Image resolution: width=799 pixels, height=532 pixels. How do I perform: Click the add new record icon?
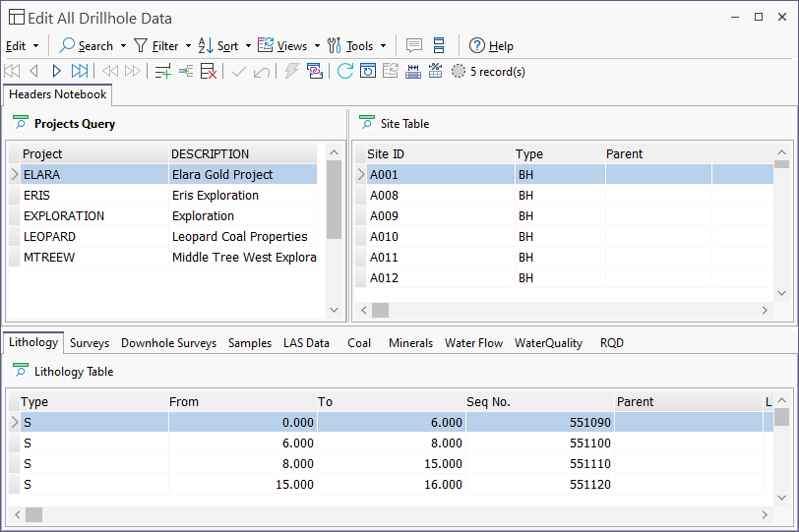tap(163, 71)
